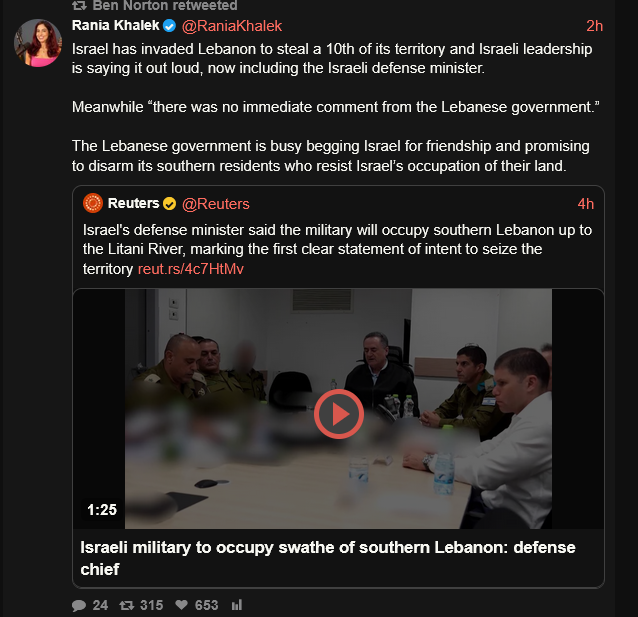Open tweet analytics bar chart icon
The height and width of the screenshot is (617, 638).
point(237,605)
